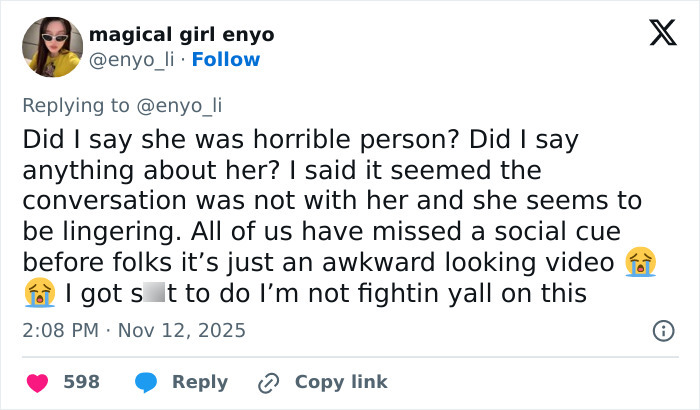
Task: Click the X logo icon
Action: pos(656,33)
